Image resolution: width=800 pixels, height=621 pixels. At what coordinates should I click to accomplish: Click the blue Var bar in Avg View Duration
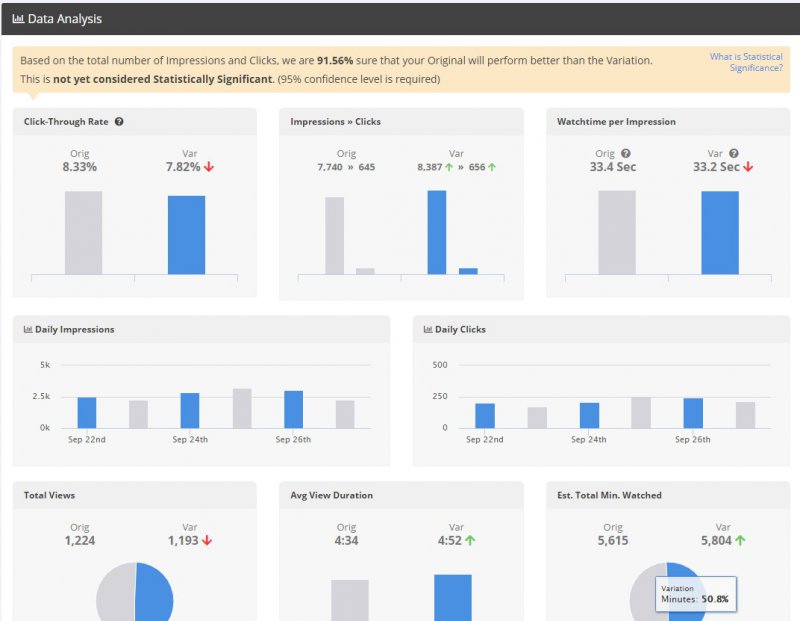tap(452, 597)
